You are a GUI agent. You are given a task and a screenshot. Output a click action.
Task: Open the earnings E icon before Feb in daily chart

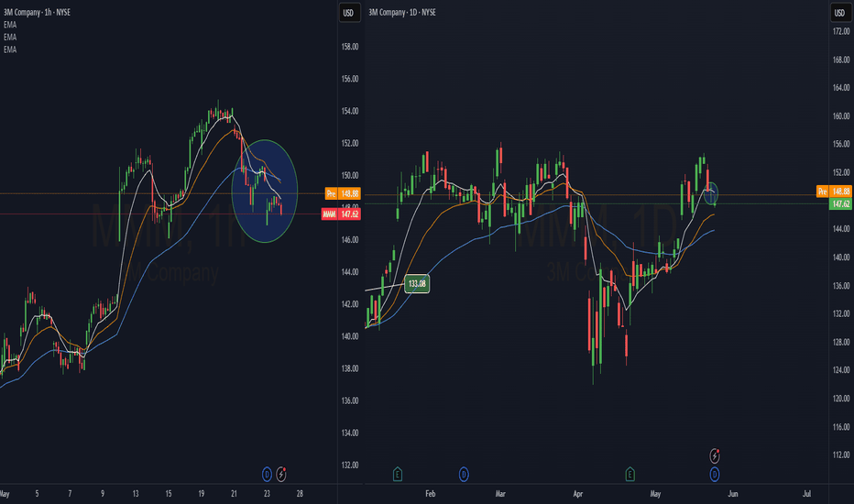coord(398,475)
